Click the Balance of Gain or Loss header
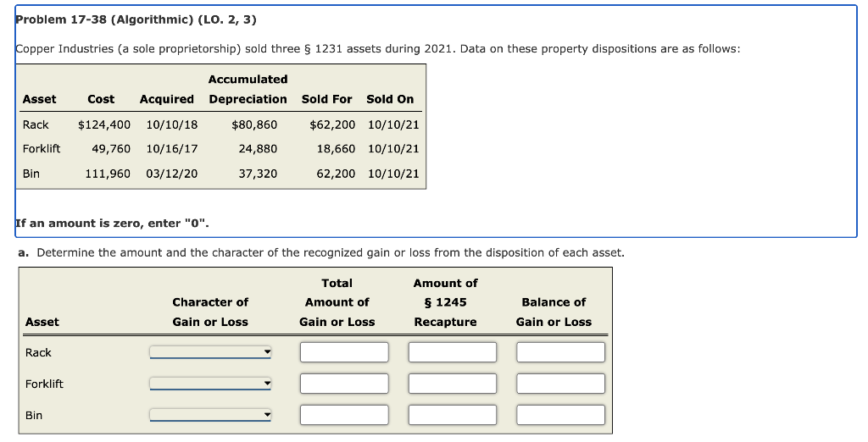The image size is (868, 442). pyautogui.click(x=554, y=312)
